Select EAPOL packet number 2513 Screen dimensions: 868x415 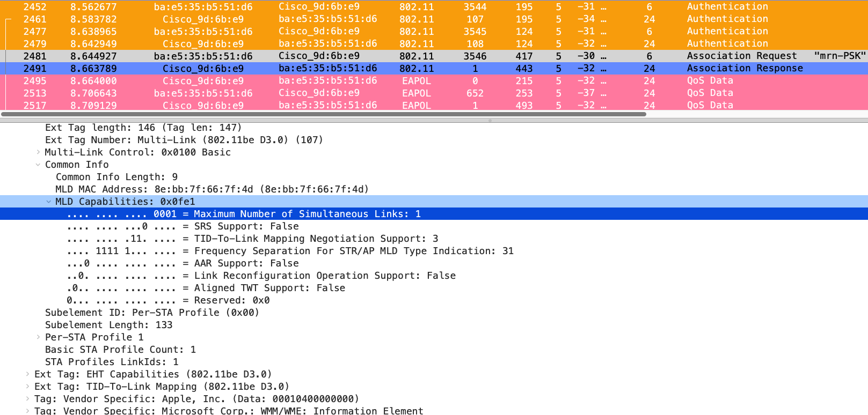(x=376, y=93)
